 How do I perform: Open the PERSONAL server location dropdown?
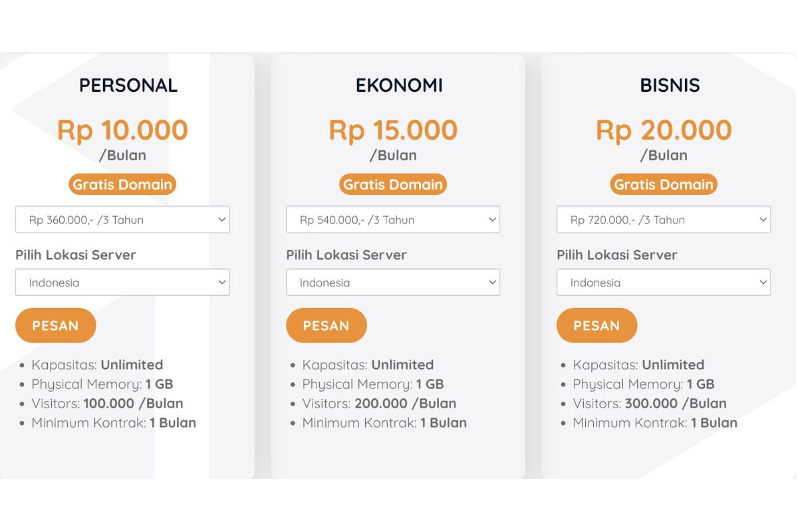[x=122, y=282]
